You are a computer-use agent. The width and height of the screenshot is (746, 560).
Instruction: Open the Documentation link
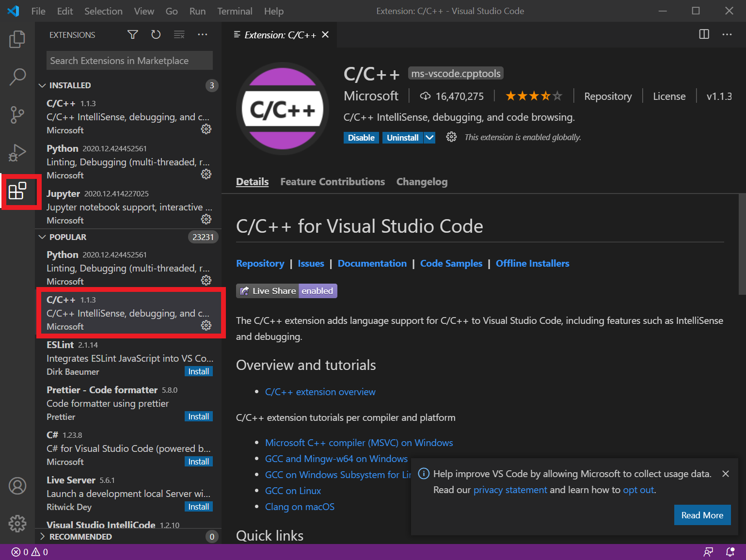pos(372,263)
